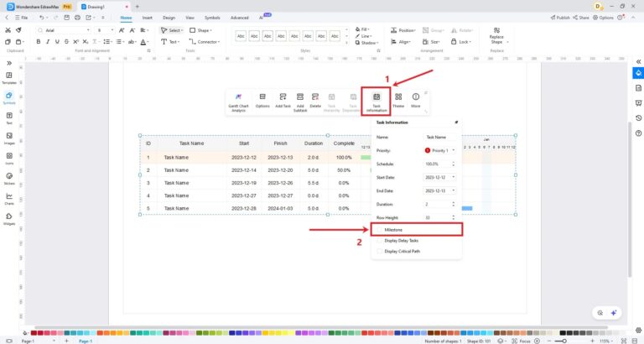Open Images panel in left sidebar
The width and height of the screenshot is (644, 344).
click(9, 138)
